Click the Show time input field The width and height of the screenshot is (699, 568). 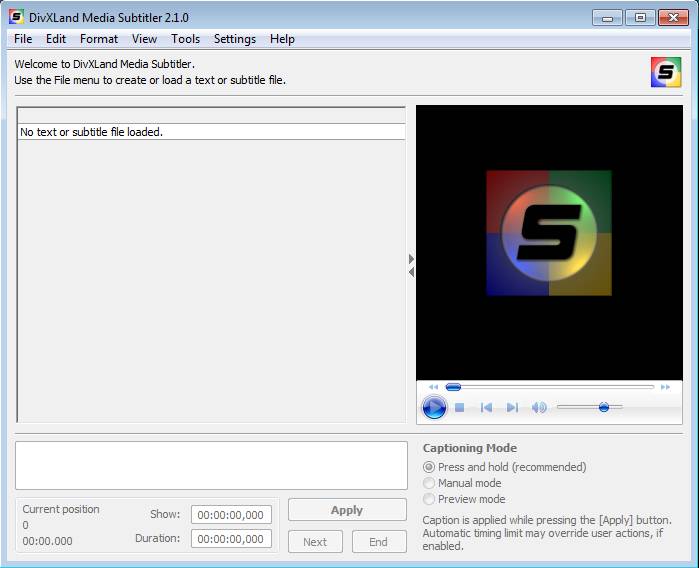pos(231,515)
